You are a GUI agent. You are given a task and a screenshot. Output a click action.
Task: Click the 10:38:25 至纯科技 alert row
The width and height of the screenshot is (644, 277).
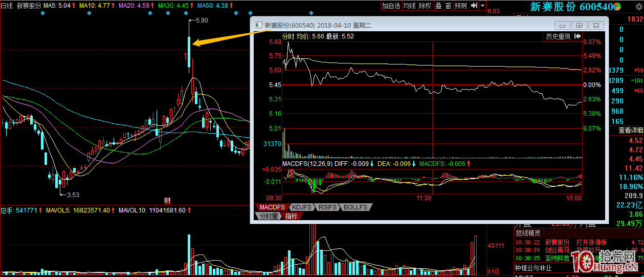579,258
